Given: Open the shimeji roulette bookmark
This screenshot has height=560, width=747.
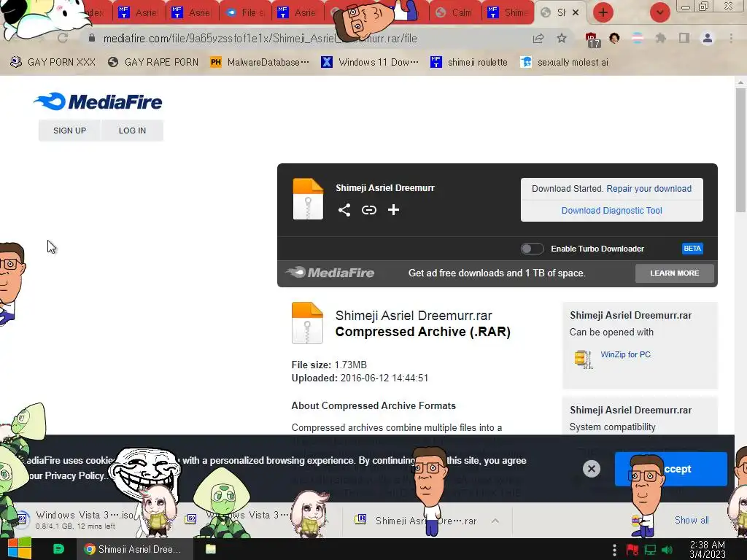Looking at the screenshot, I should point(469,62).
